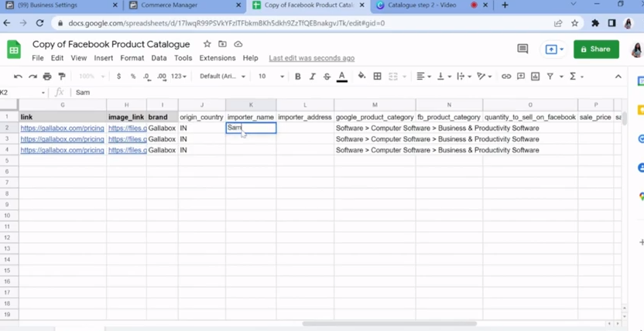Open more formats 123 dropdown
The height and width of the screenshot is (331, 644).
coord(179,77)
